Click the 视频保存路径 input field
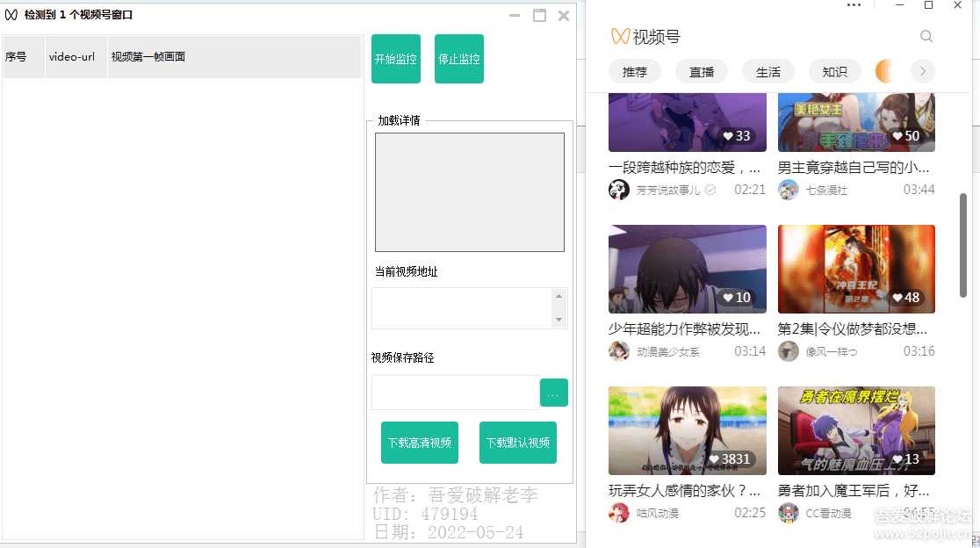Screen dimensions: 980x548 tap(455, 393)
